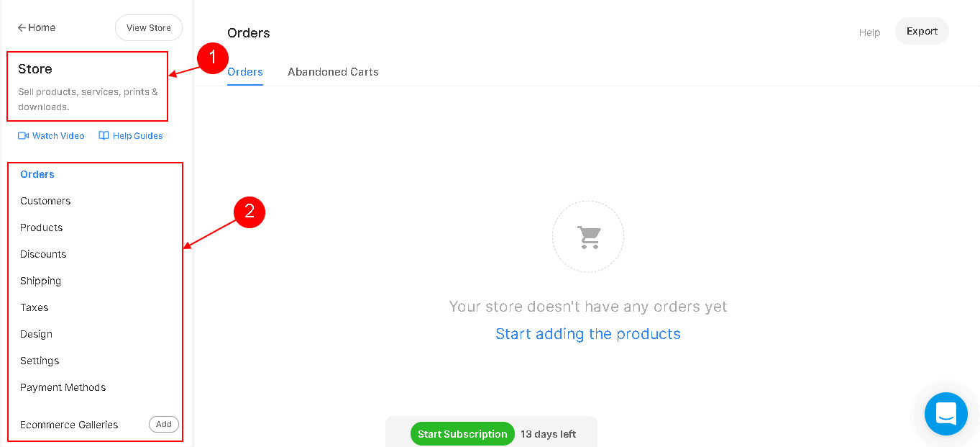980x447 pixels.
Task: Click the Watch Video camera icon
Action: (x=23, y=135)
